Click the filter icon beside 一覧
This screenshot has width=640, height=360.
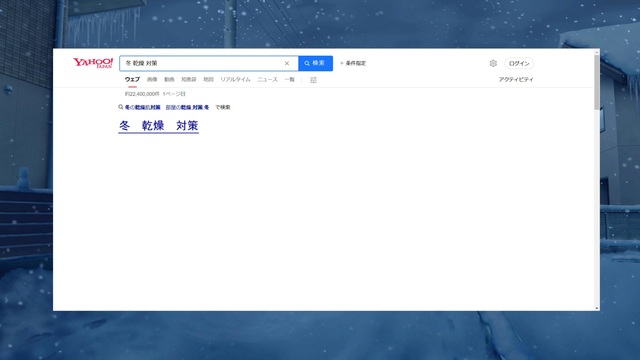313,80
